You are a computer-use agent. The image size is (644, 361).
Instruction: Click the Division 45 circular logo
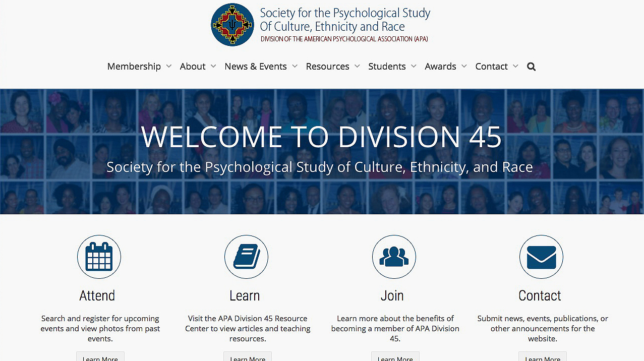(232, 25)
